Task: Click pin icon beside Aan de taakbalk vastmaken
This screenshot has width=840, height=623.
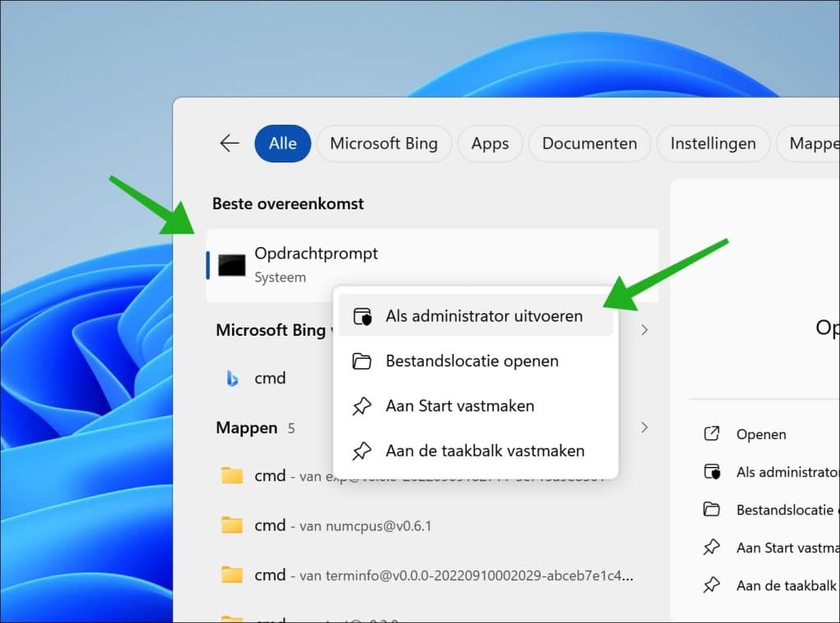Action: pyautogui.click(x=362, y=451)
